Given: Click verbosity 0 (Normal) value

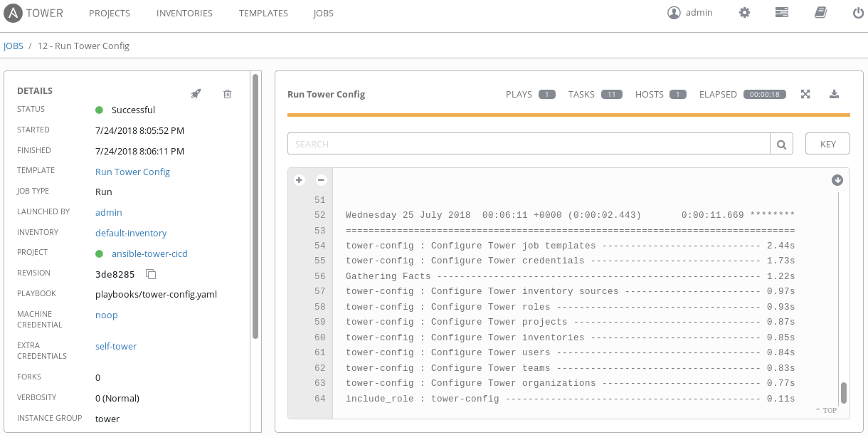Looking at the screenshot, I should 117,398.
